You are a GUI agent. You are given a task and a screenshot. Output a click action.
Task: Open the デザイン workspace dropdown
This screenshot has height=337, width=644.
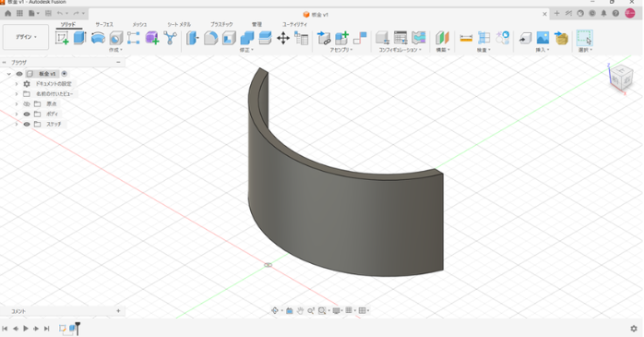point(26,37)
